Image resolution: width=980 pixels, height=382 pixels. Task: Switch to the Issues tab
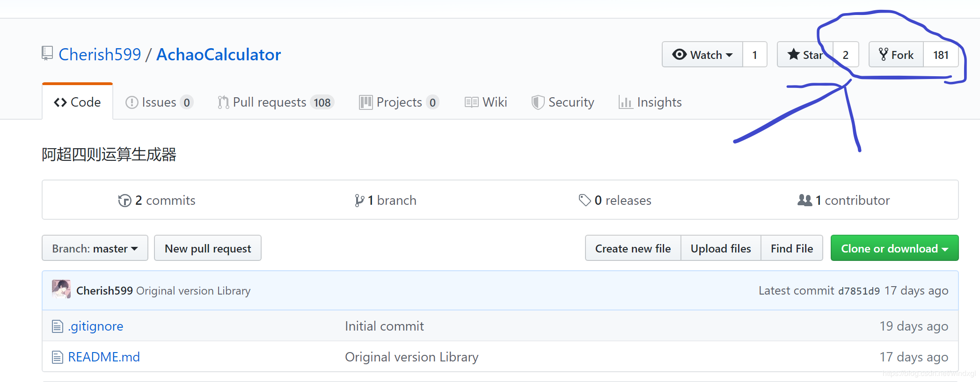coord(159,102)
